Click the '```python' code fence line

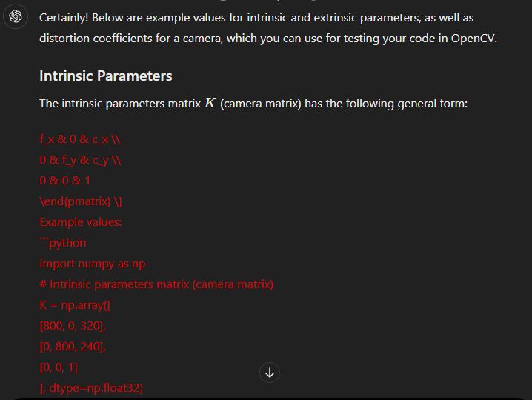pos(63,242)
